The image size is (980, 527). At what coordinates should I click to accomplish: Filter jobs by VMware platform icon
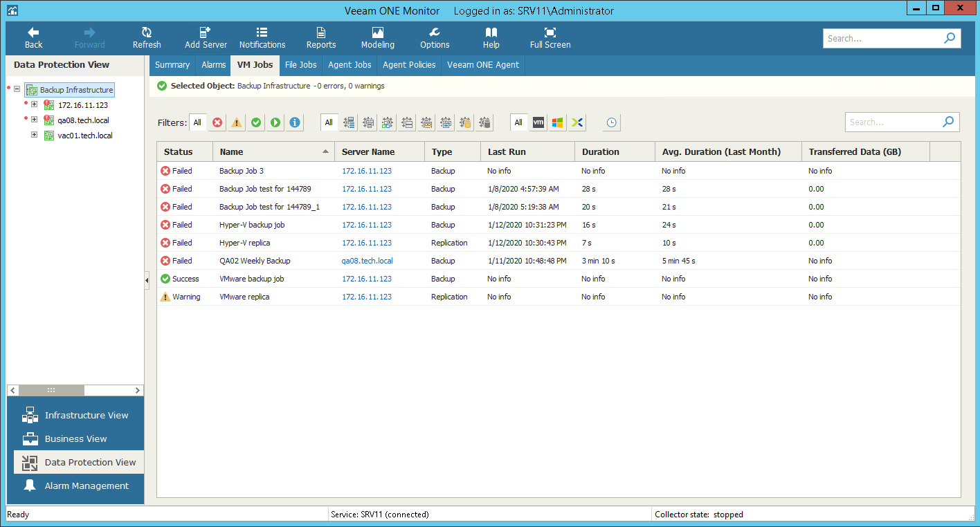[x=538, y=122]
